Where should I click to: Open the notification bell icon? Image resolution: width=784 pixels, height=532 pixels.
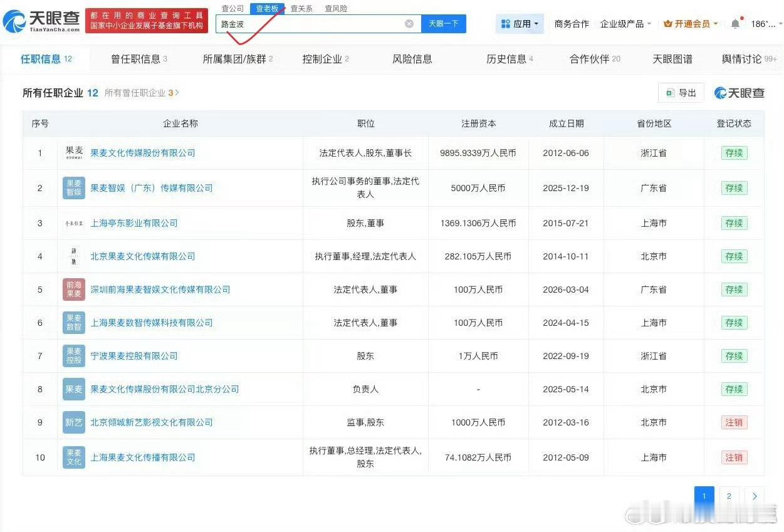(734, 23)
